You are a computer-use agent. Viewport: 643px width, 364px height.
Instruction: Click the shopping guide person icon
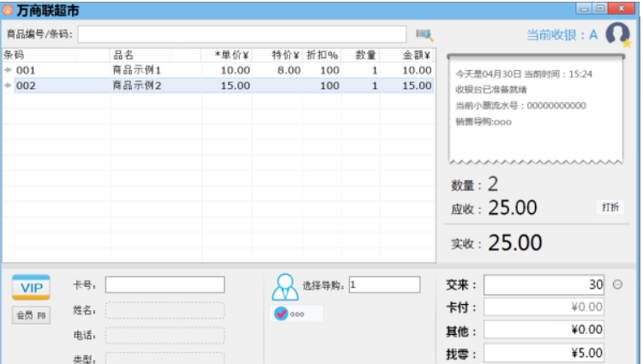tap(285, 287)
